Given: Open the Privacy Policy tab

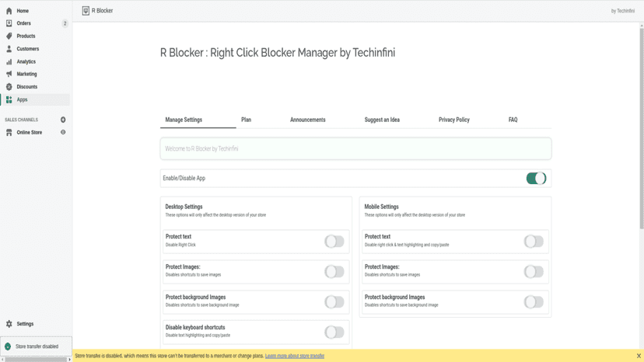Looking at the screenshot, I should (454, 120).
